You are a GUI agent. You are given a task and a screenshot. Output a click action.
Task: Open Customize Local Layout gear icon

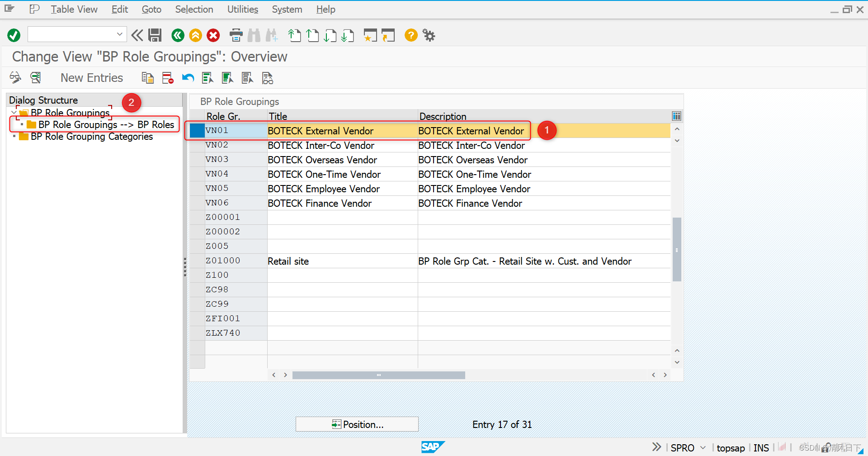pyautogui.click(x=429, y=35)
